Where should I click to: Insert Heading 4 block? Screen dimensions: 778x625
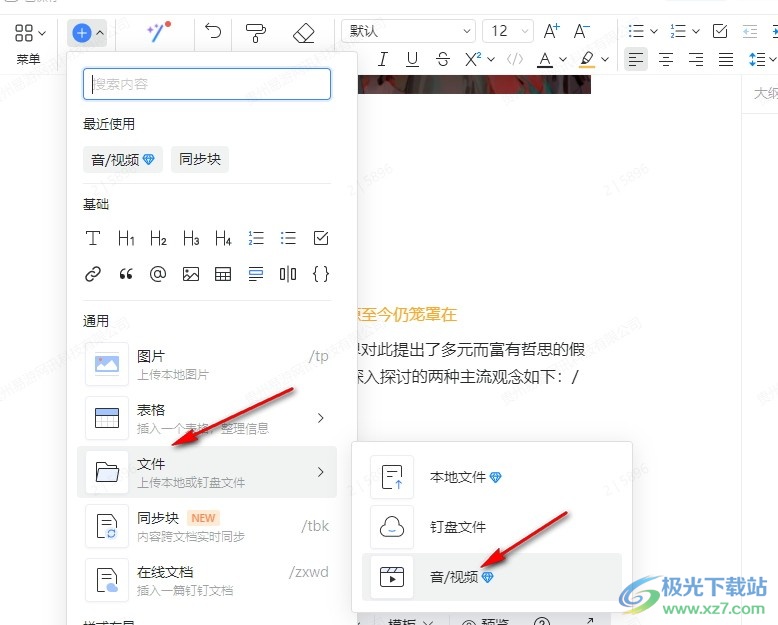(223, 238)
